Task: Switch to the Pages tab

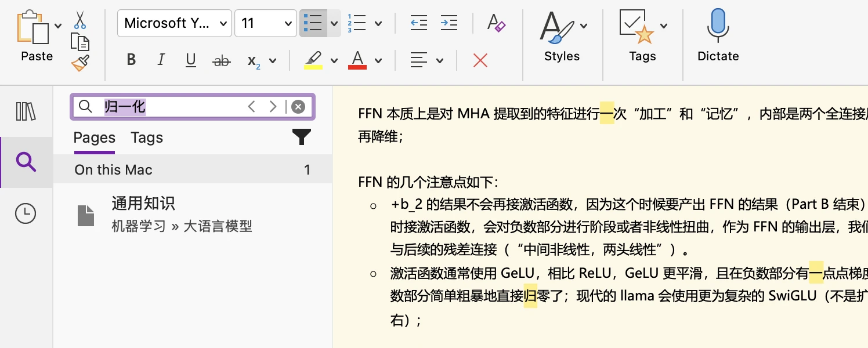Action: [94, 138]
